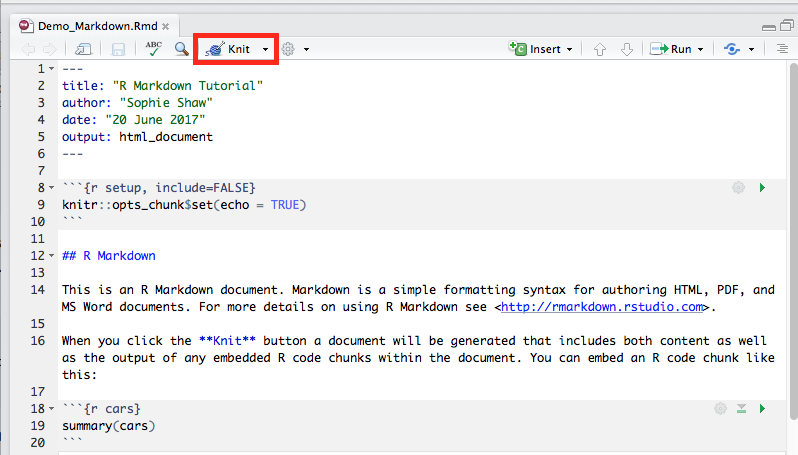Click the output html_document line

tap(137, 137)
